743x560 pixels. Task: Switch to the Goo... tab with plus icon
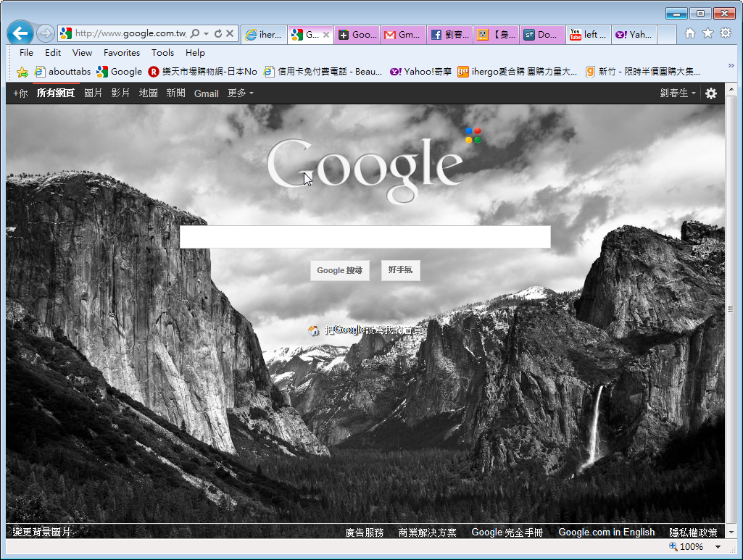[x=358, y=35]
